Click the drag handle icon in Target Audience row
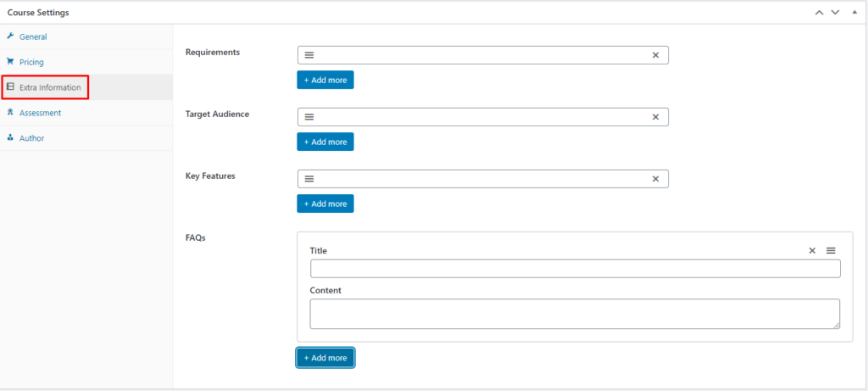The height and width of the screenshot is (391, 868). [x=309, y=117]
